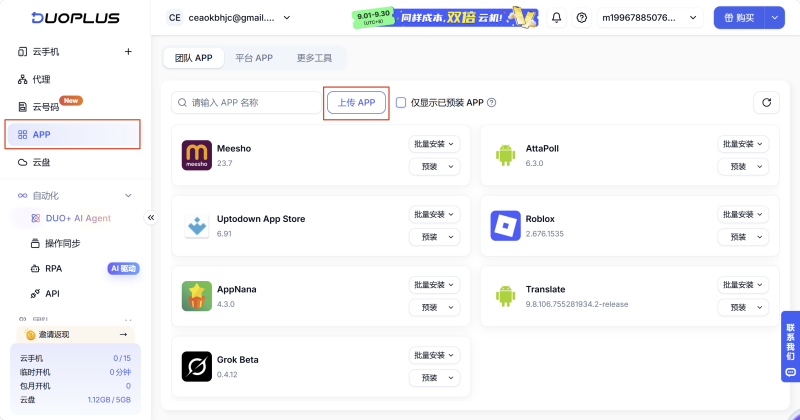Expand the arrow beside the purchase button
800x420 pixels.
pyautogui.click(x=774, y=18)
